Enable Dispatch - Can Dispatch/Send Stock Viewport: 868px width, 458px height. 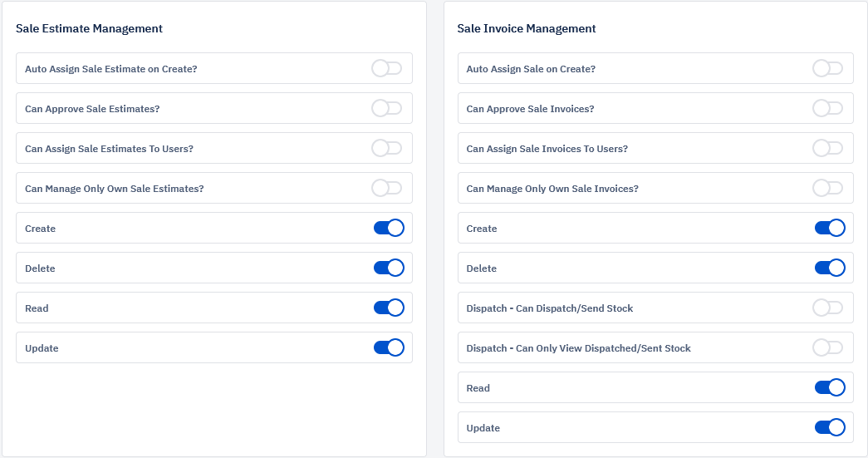[827, 308]
